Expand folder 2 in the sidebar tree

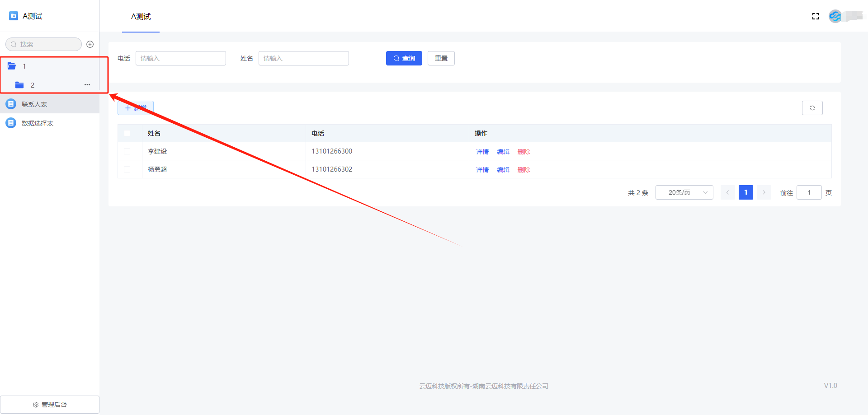click(x=19, y=85)
